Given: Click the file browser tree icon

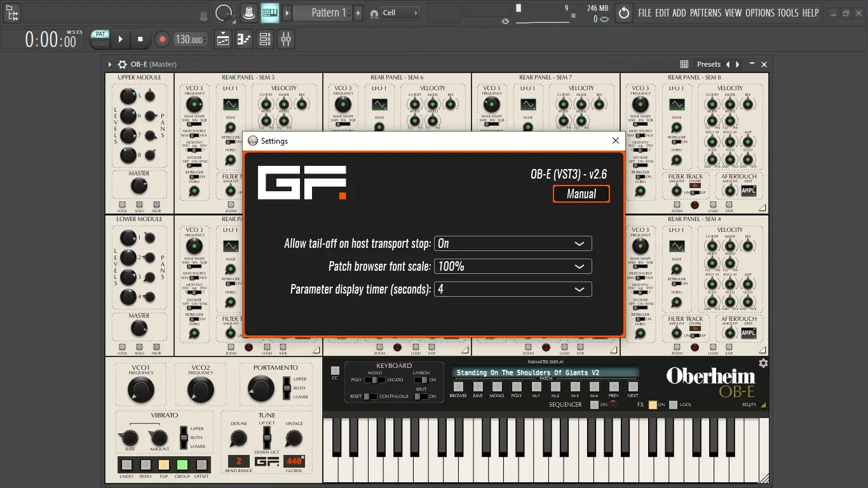Looking at the screenshot, I should point(12,13).
